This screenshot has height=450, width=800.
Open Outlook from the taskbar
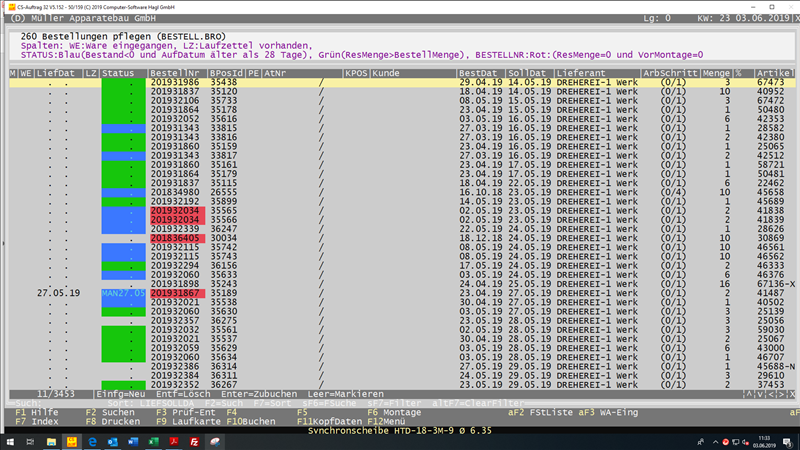point(112,442)
